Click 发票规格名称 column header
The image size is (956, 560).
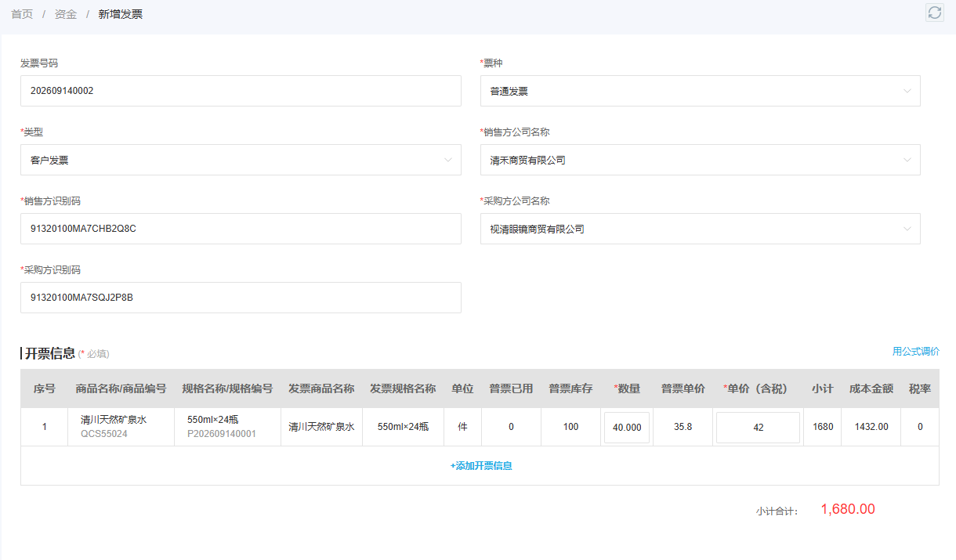[403, 388]
